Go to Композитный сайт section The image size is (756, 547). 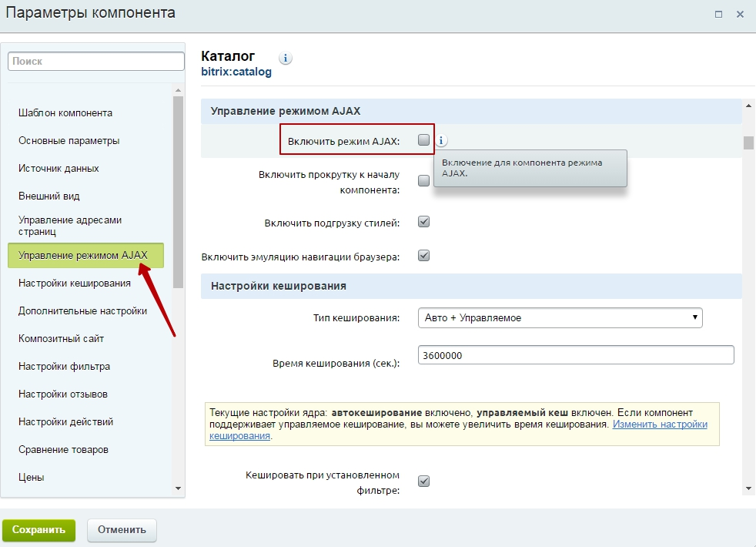point(62,338)
